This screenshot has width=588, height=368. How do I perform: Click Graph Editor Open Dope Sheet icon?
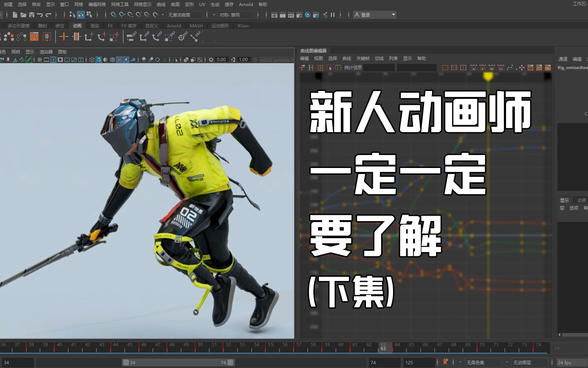click(x=539, y=67)
